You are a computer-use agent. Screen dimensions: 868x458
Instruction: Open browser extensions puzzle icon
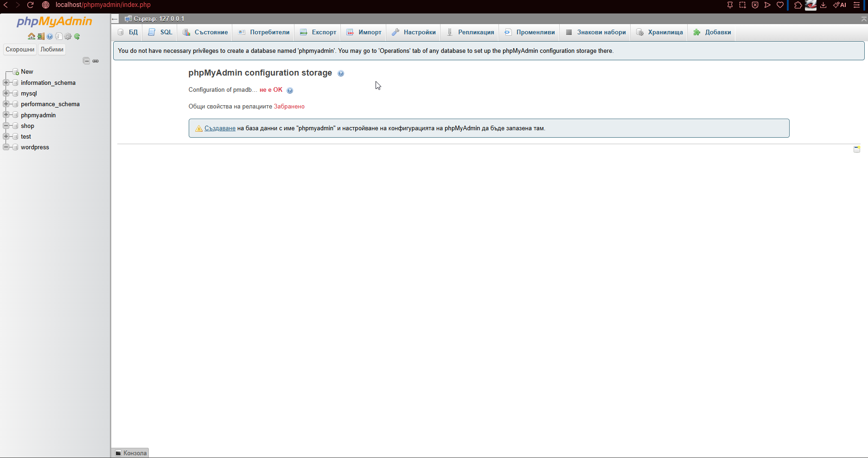point(798,5)
